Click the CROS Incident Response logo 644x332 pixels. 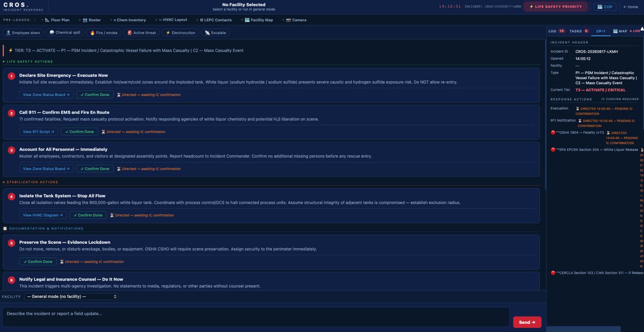point(23,7)
